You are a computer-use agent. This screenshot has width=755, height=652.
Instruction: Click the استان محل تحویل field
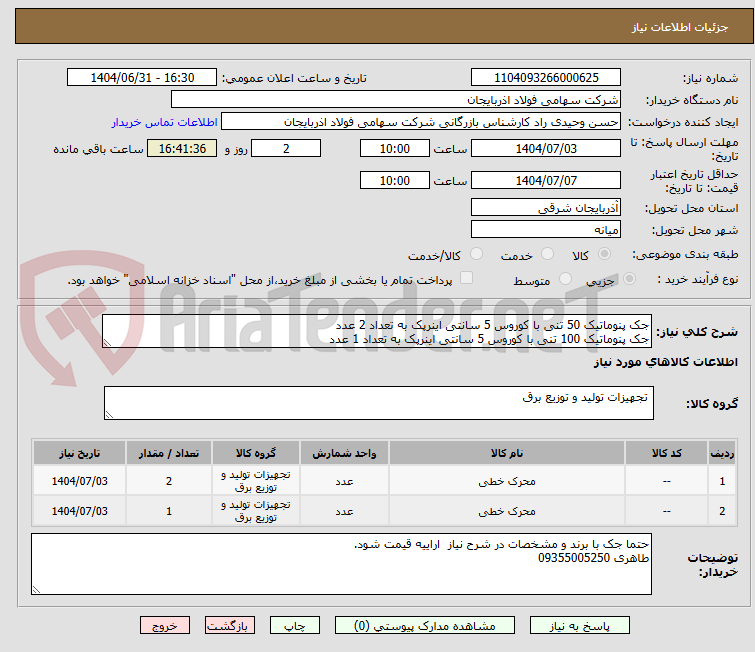tap(545, 208)
